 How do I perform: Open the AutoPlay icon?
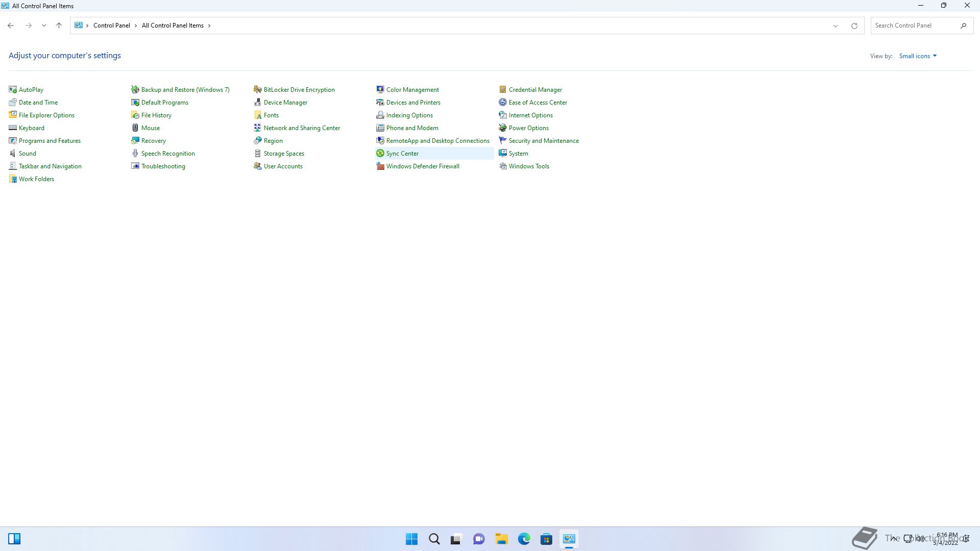pos(13,89)
